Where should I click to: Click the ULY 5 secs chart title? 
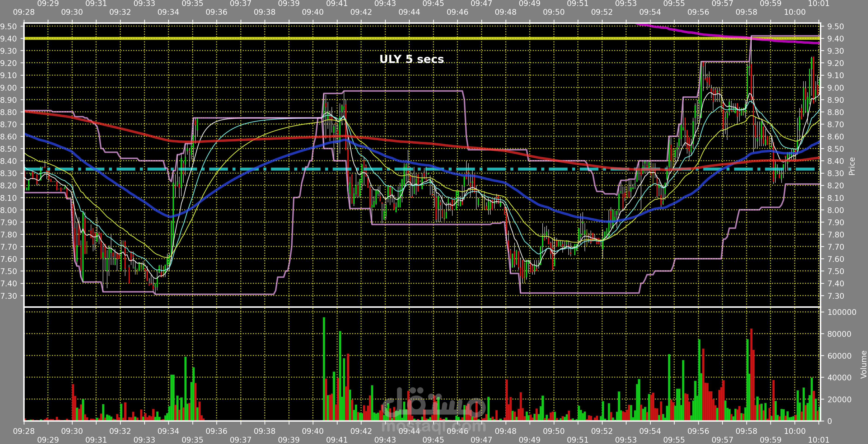click(412, 59)
